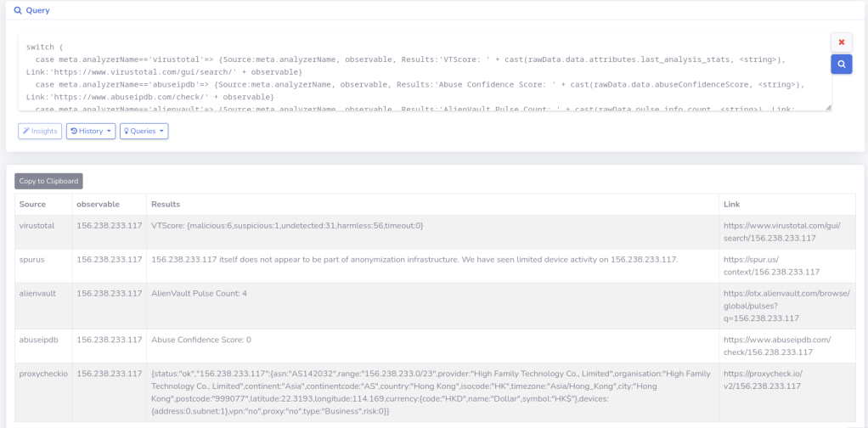The width and height of the screenshot is (868, 428).
Task: Open the Queries dropdown
Action: pos(144,131)
